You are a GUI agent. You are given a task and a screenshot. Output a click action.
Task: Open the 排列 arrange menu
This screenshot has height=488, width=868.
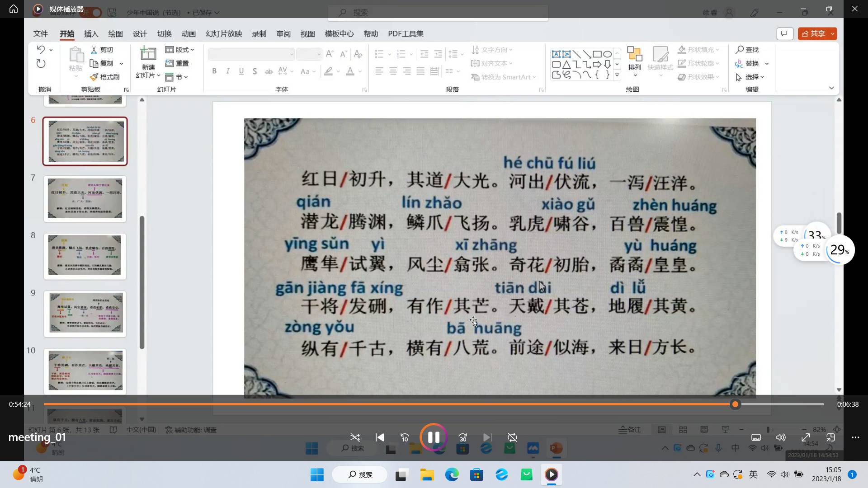(635, 61)
